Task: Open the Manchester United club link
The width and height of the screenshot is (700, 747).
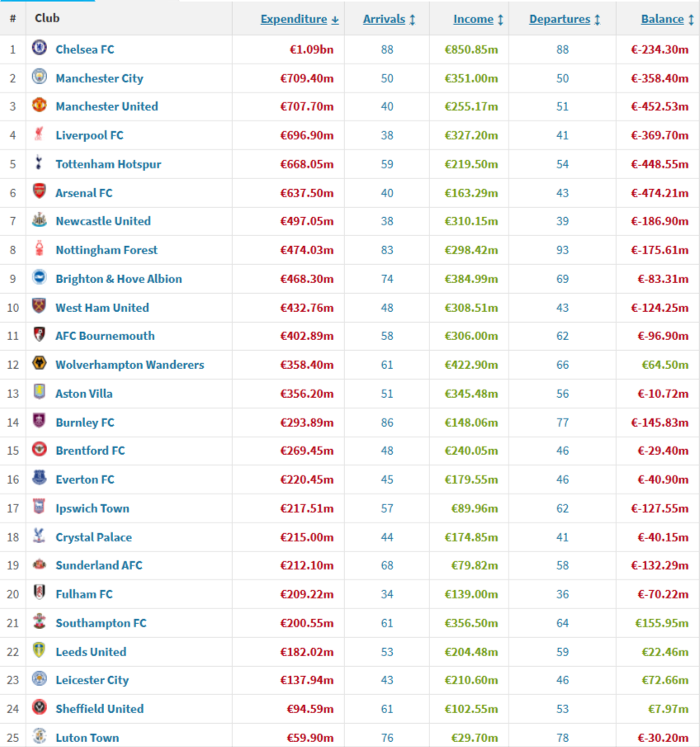Action: [x=106, y=106]
